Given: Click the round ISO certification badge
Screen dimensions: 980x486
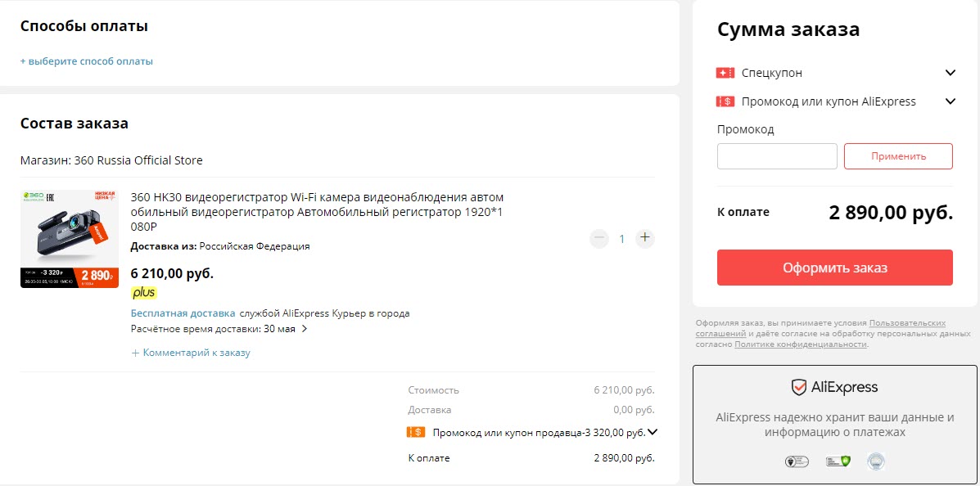Looking at the screenshot, I should coord(875,461).
